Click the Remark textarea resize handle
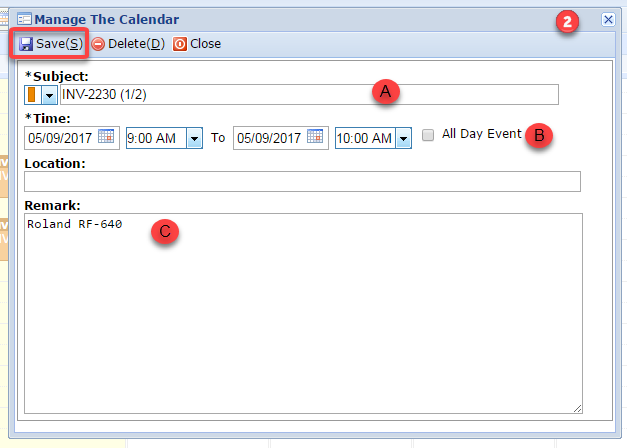Viewport: 627px width, 448px height. point(577,408)
